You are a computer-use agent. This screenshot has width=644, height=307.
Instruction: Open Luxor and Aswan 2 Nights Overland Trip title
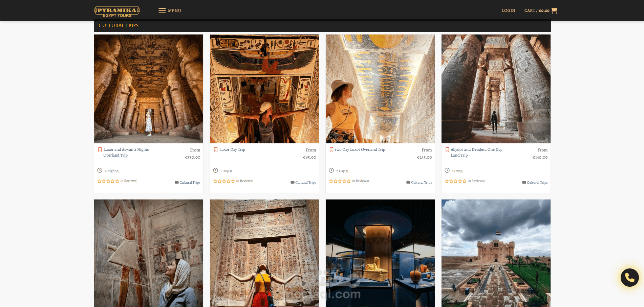(126, 152)
